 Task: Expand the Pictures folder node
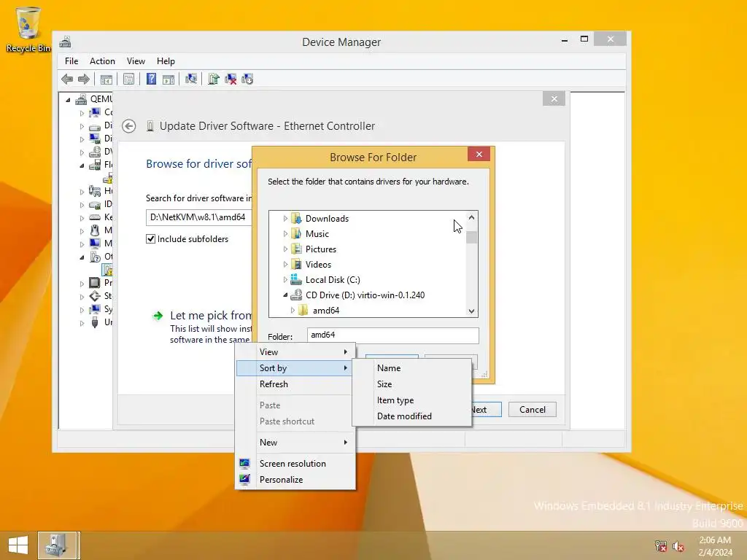(285, 249)
